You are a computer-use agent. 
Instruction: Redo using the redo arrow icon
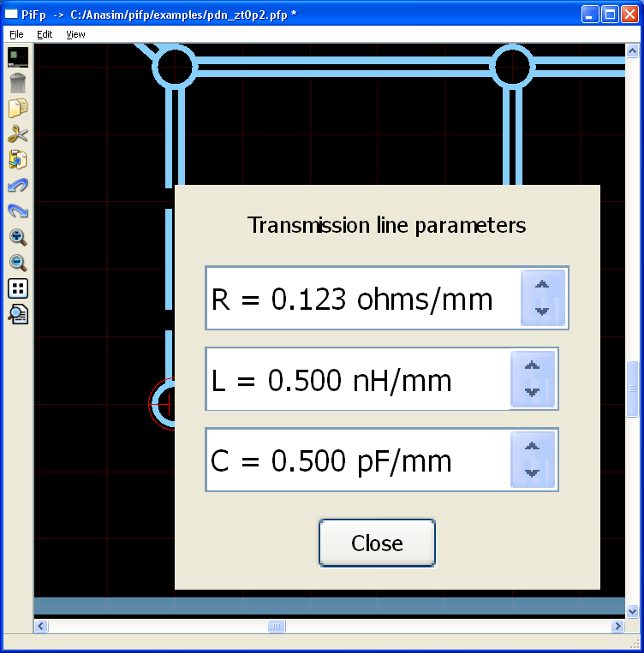point(18,211)
